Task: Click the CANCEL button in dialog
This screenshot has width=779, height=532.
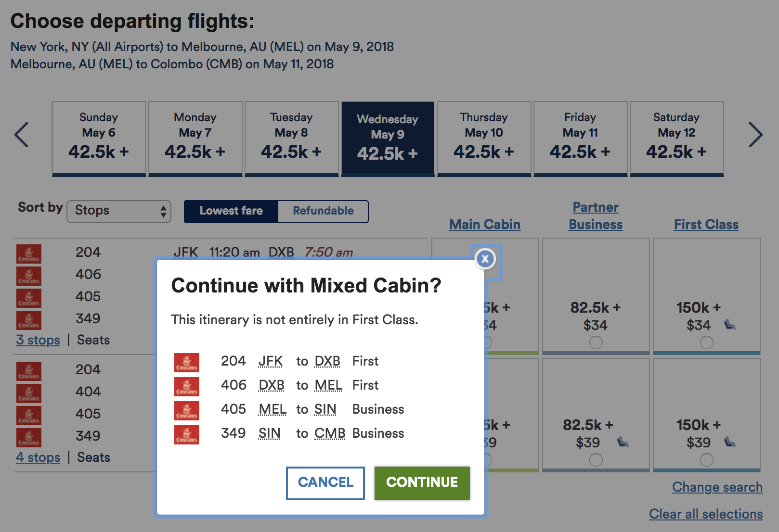Action: (325, 483)
